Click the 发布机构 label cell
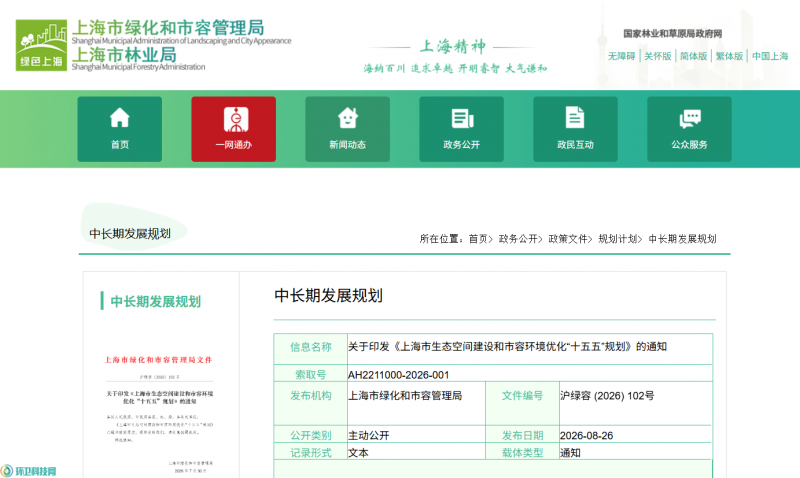Screen dimensions: 800x478 click(311, 403)
